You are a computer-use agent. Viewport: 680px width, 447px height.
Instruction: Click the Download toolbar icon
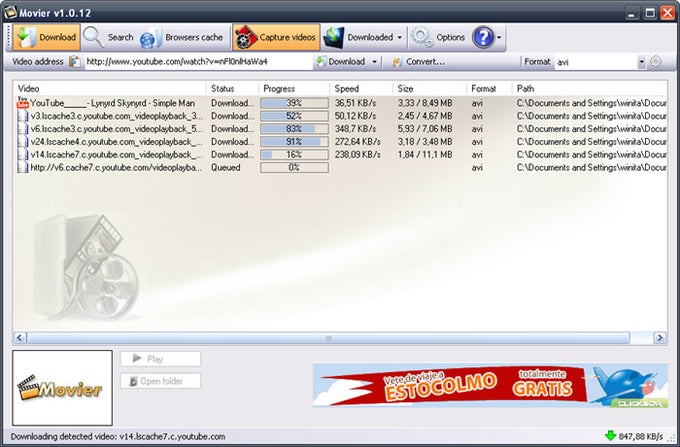pos(46,37)
